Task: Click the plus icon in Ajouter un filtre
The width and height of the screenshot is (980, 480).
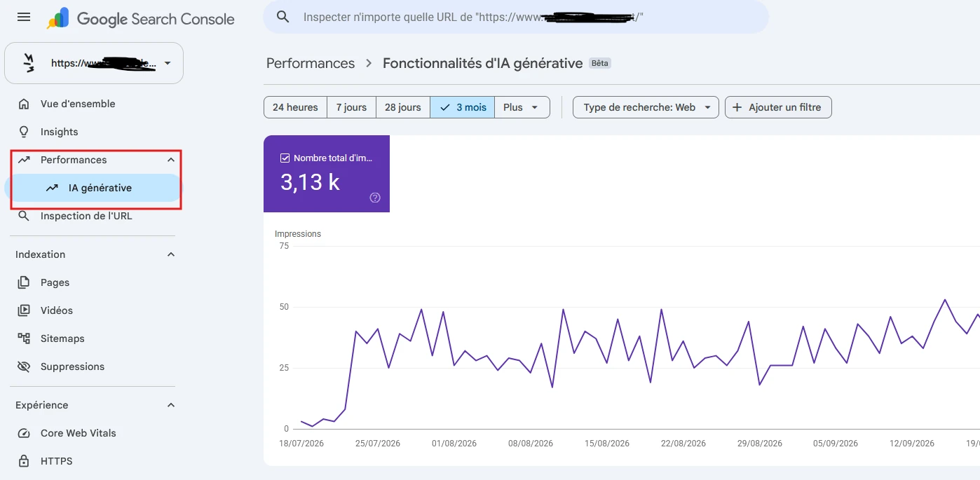Action: pyautogui.click(x=737, y=107)
